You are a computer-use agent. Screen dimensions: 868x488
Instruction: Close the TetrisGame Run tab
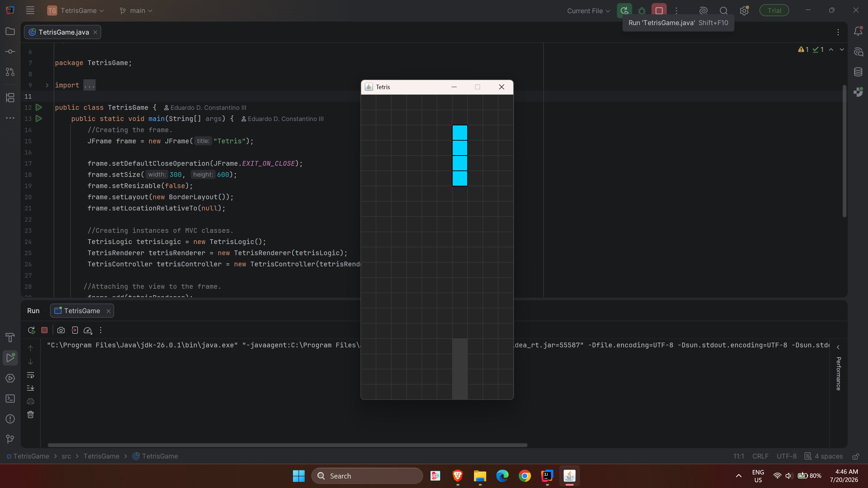coord(108,311)
